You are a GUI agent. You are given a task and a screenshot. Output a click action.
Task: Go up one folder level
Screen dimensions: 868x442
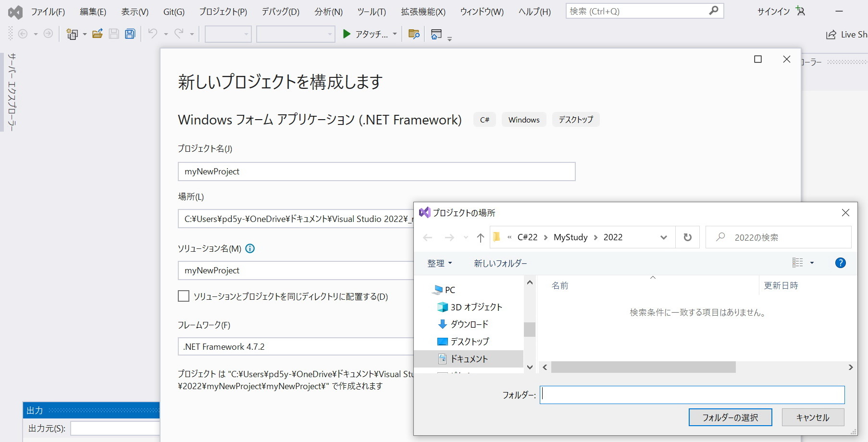tap(480, 237)
